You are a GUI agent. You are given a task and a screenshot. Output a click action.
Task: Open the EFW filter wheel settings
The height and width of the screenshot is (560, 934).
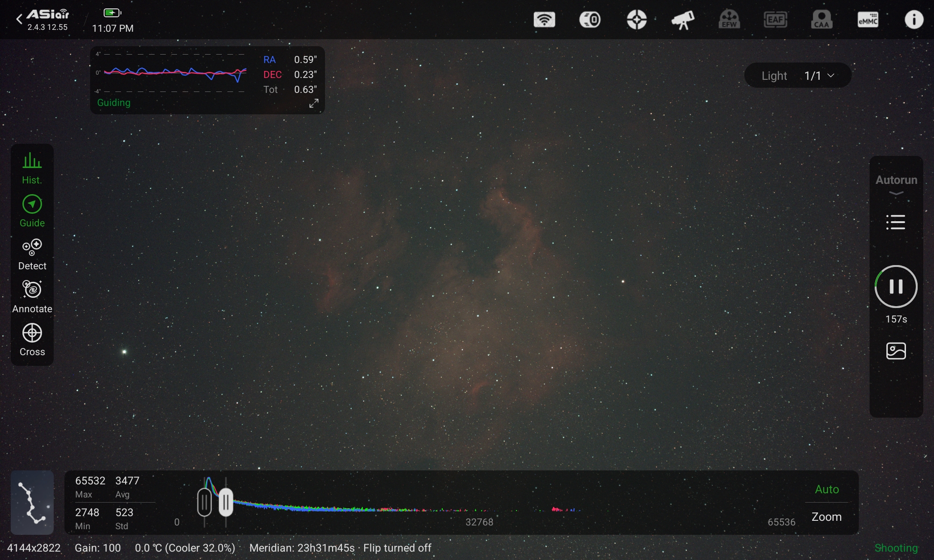[x=729, y=20]
